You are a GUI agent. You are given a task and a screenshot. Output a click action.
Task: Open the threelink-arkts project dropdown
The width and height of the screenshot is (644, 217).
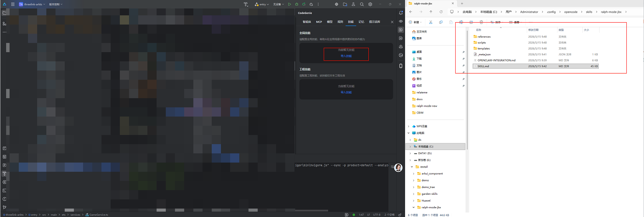[x=32, y=4]
